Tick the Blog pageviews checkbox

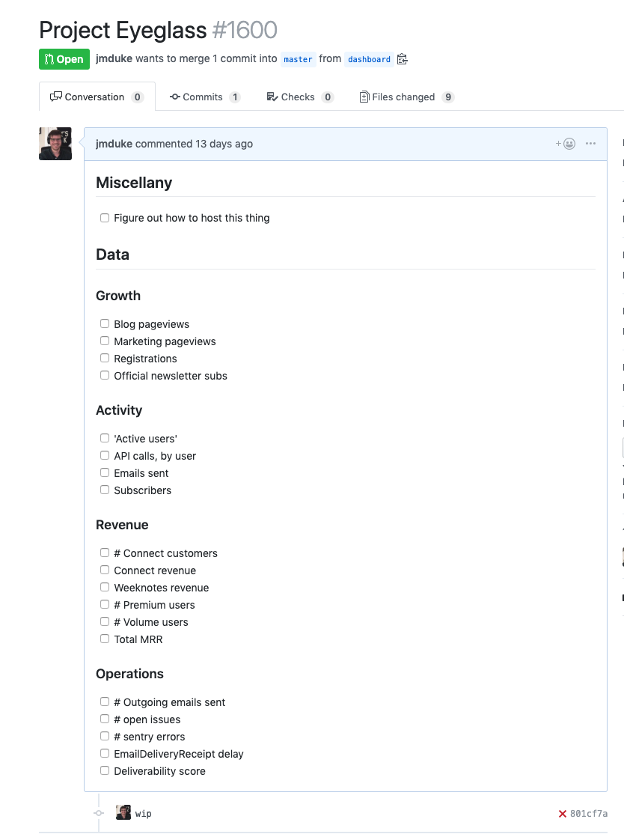(105, 324)
